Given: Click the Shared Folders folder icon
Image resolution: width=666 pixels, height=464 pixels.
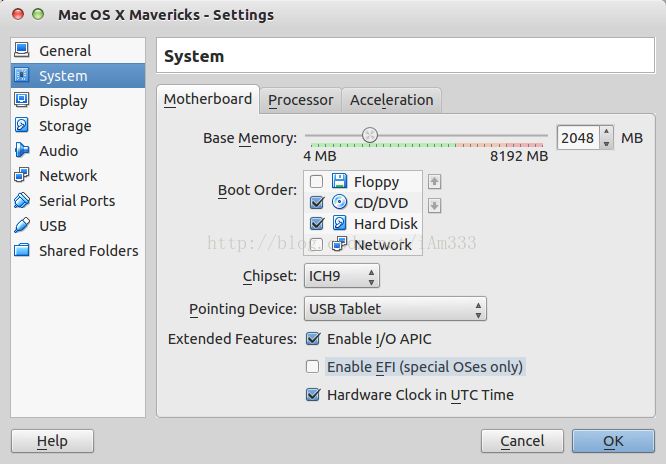Looking at the screenshot, I should pyautogui.click(x=22, y=250).
